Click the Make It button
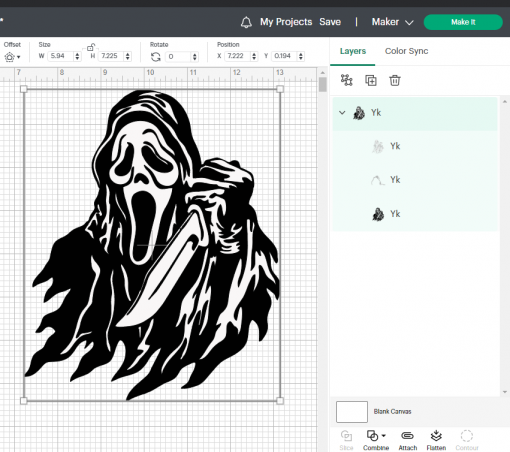Image resolution: width=510 pixels, height=452 pixels. [463, 22]
